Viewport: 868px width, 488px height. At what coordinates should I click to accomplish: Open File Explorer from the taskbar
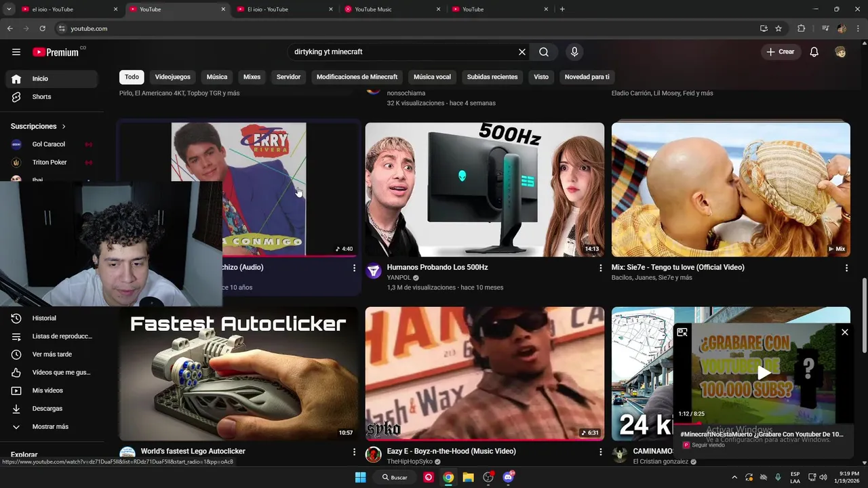click(468, 477)
